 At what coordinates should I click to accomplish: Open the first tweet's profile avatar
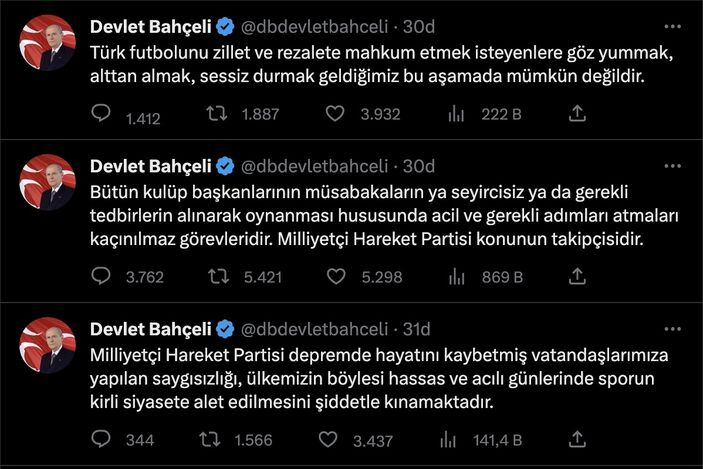48,43
